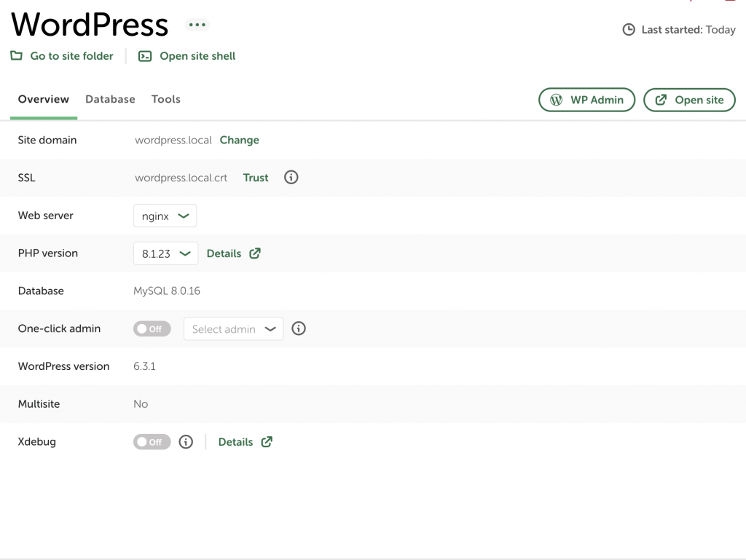The height and width of the screenshot is (560, 746).
Task: Open external link icon beside PHP Details
Action: [255, 253]
